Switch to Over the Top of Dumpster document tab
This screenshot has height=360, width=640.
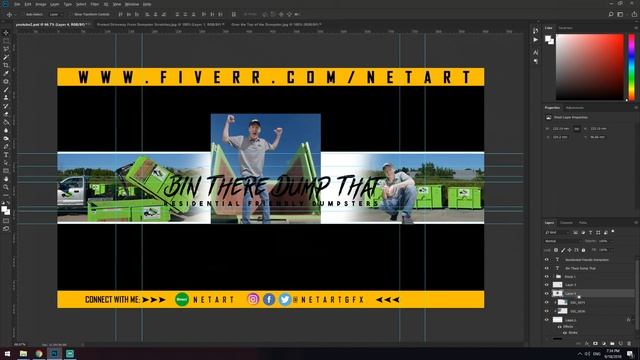point(276,25)
